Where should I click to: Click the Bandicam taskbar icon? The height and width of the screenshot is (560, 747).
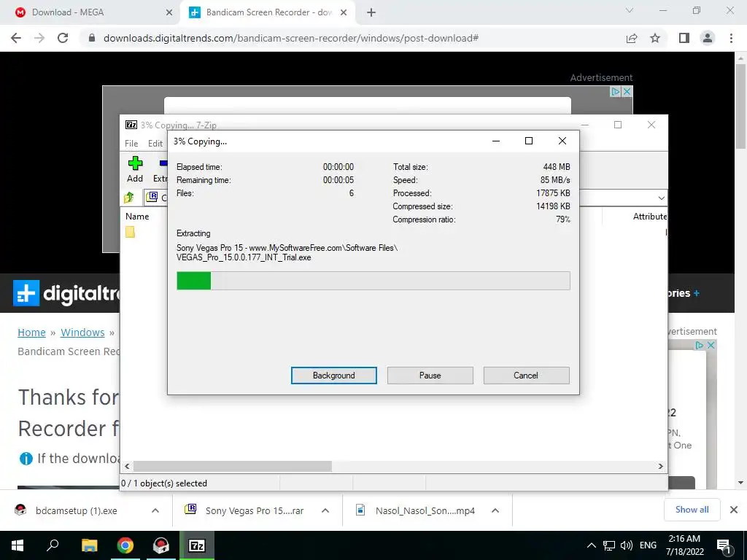point(161,545)
